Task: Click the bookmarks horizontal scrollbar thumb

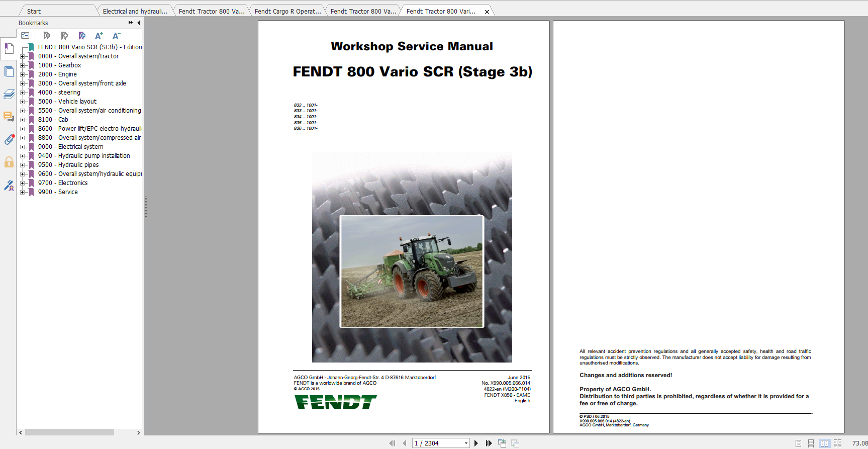Action: (x=69, y=432)
